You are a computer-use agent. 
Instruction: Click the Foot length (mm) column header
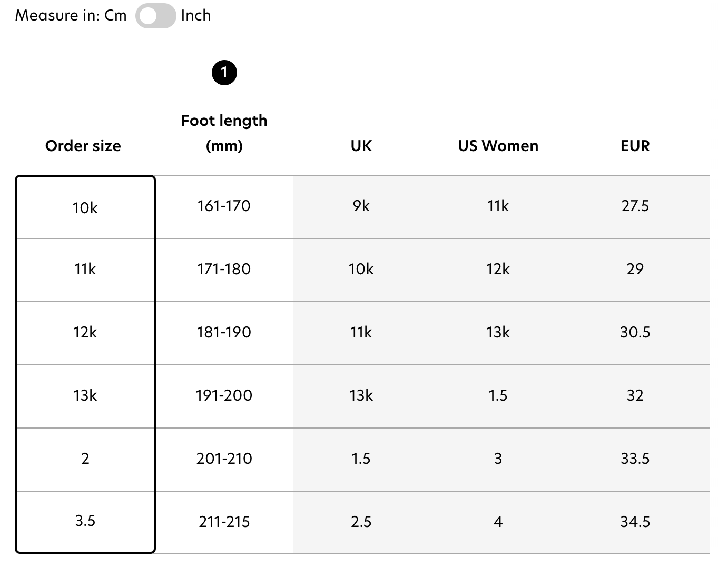click(x=224, y=133)
